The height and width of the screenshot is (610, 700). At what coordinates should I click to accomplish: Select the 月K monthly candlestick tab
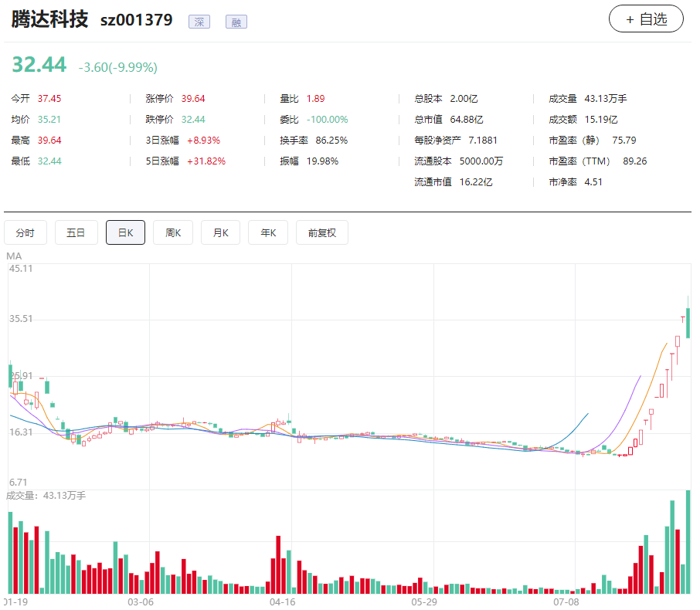[x=220, y=232]
